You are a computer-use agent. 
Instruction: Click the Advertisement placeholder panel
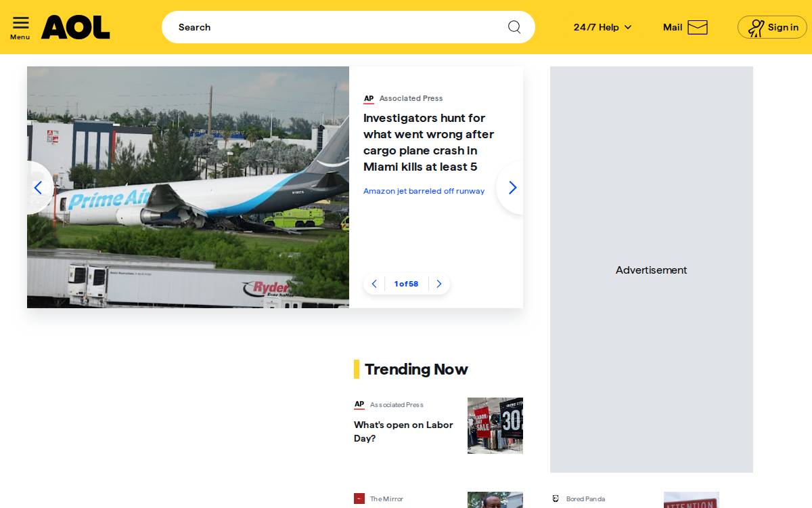pyautogui.click(x=652, y=270)
